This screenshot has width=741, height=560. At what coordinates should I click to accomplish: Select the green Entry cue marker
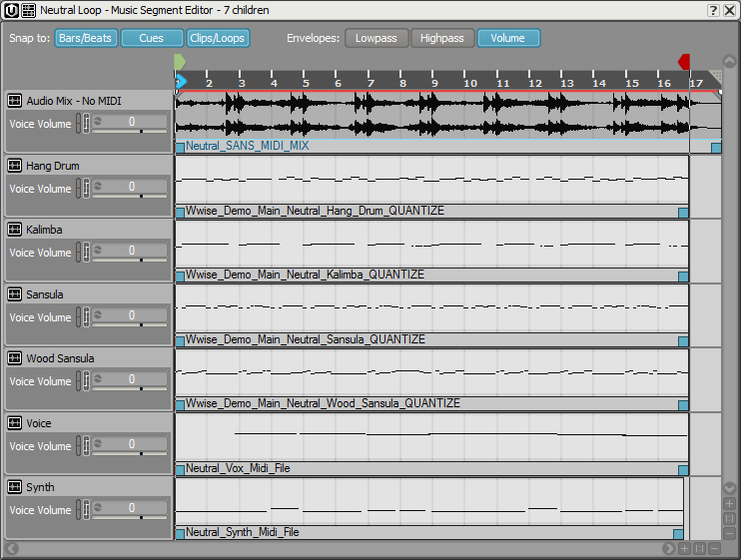(x=180, y=62)
